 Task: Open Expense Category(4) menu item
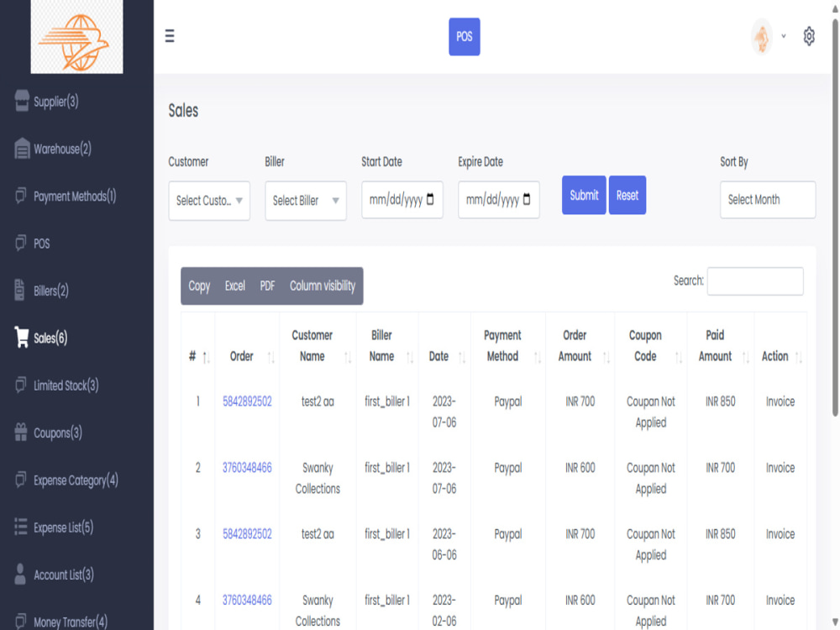[76, 480]
